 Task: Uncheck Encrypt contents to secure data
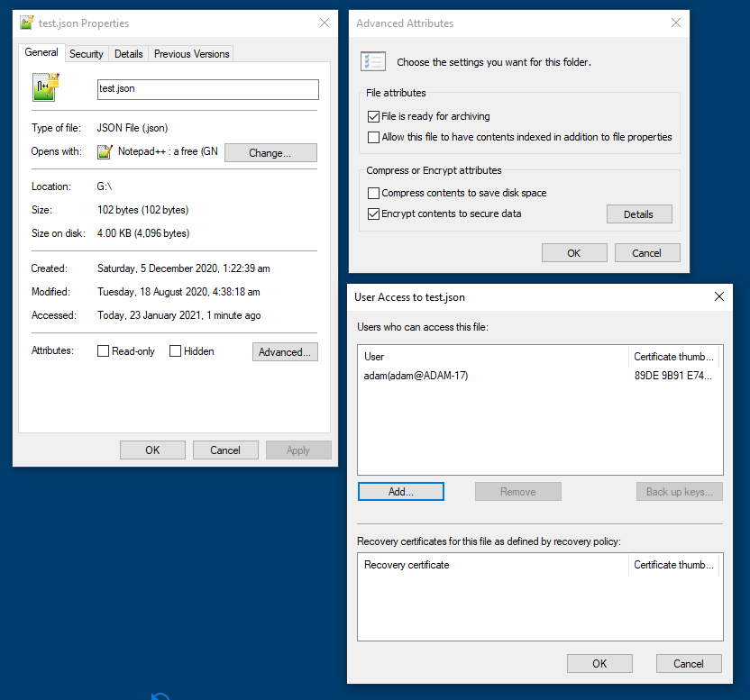373,214
